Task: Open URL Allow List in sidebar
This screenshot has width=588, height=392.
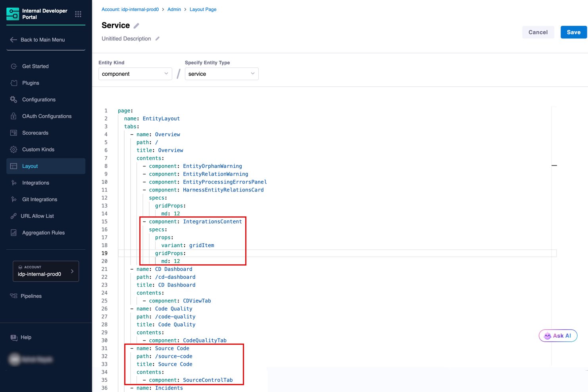Action: coord(46,216)
